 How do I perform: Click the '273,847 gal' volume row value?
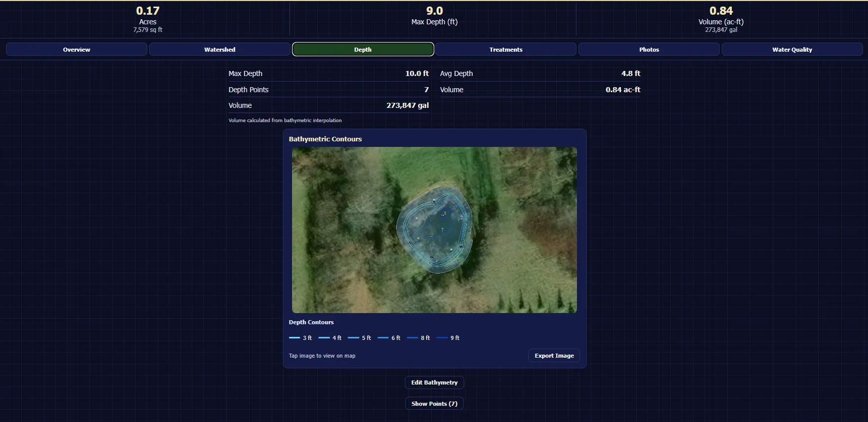[x=407, y=105]
